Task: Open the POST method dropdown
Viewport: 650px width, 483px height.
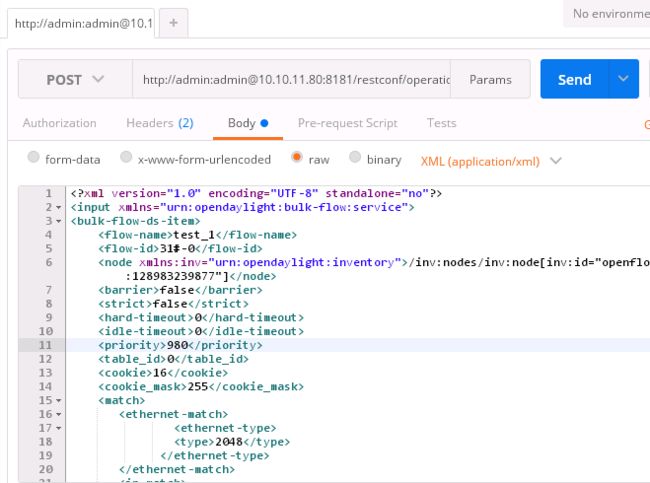Action: tap(75, 79)
